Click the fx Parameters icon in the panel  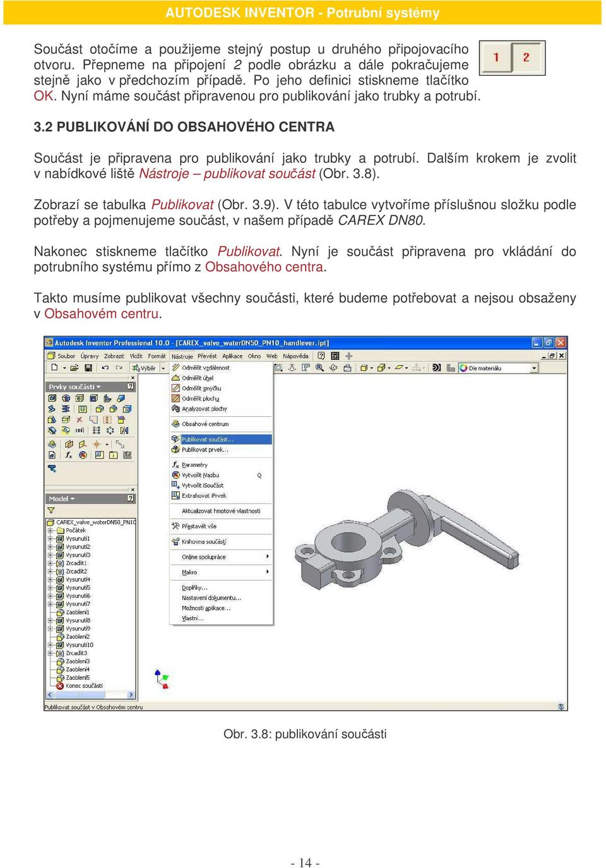pyautogui.click(x=69, y=455)
